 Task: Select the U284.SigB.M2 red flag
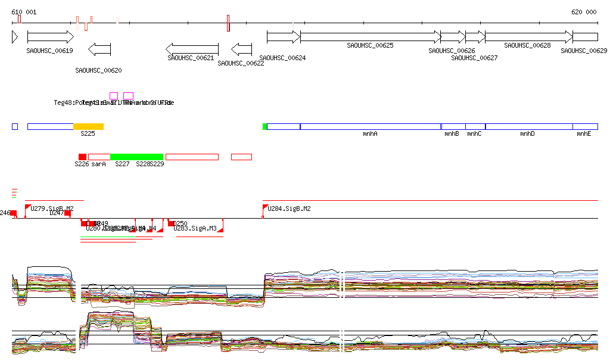click(265, 207)
